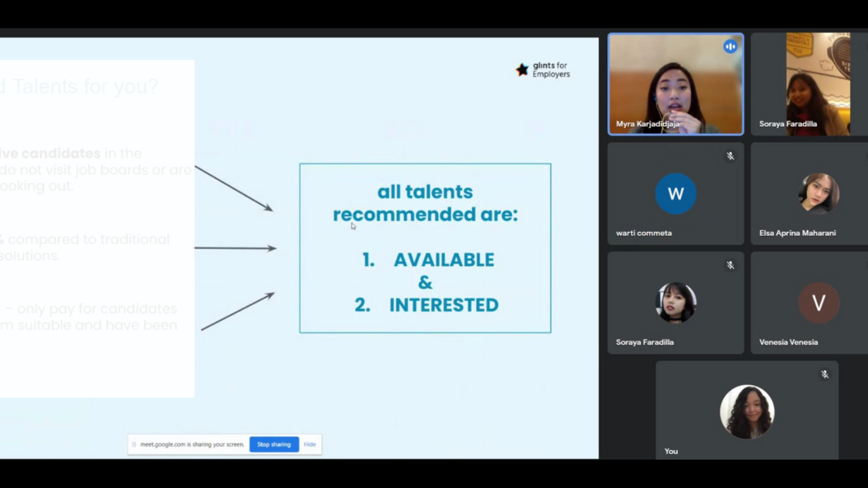Click the Stop sharing button
The width and height of the screenshot is (868, 488).
[274, 444]
